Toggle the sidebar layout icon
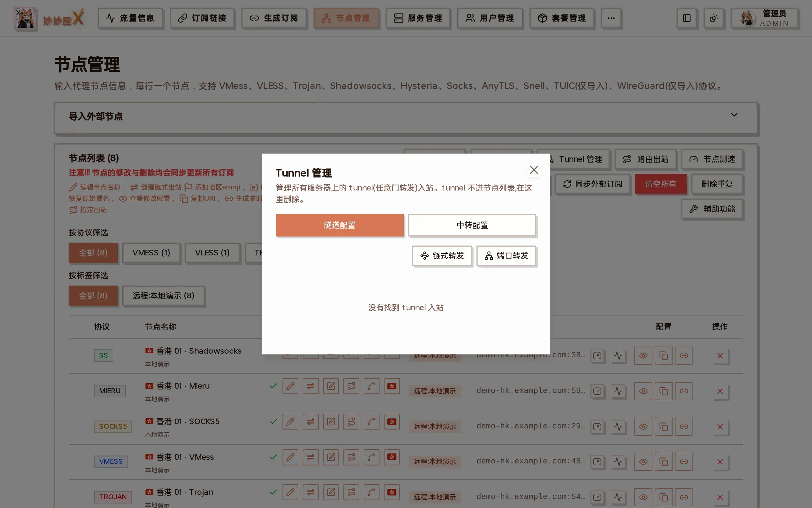This screenshot has width=812, height=508. [x=687, y=18]
